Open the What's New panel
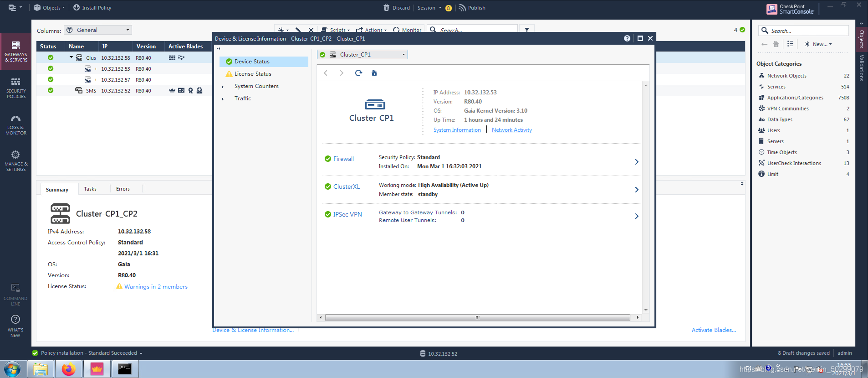The height and width of the screenshot is (378, 868). point(15,326)
